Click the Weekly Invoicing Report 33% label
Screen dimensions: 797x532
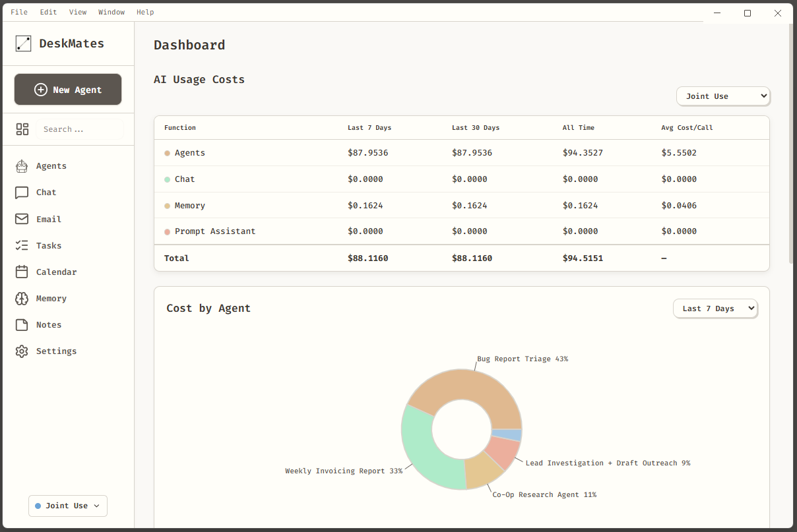pos(344,471)
